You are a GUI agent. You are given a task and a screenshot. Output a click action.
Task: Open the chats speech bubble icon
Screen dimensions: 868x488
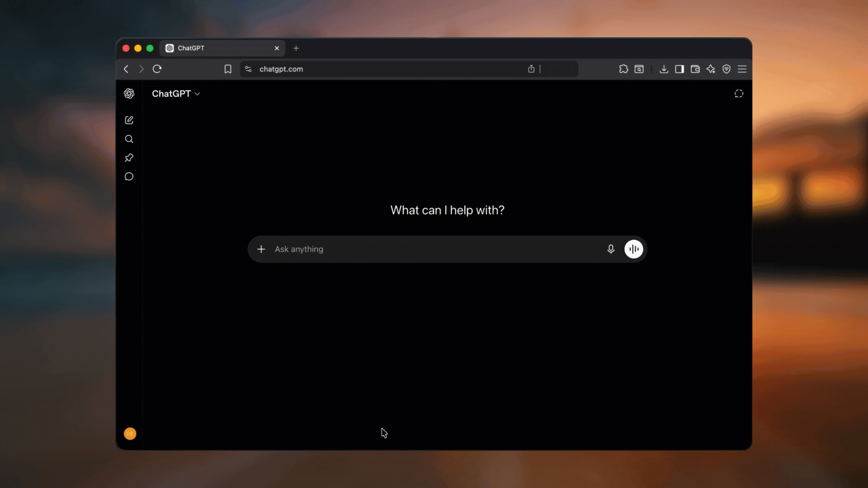coord(129,176)
